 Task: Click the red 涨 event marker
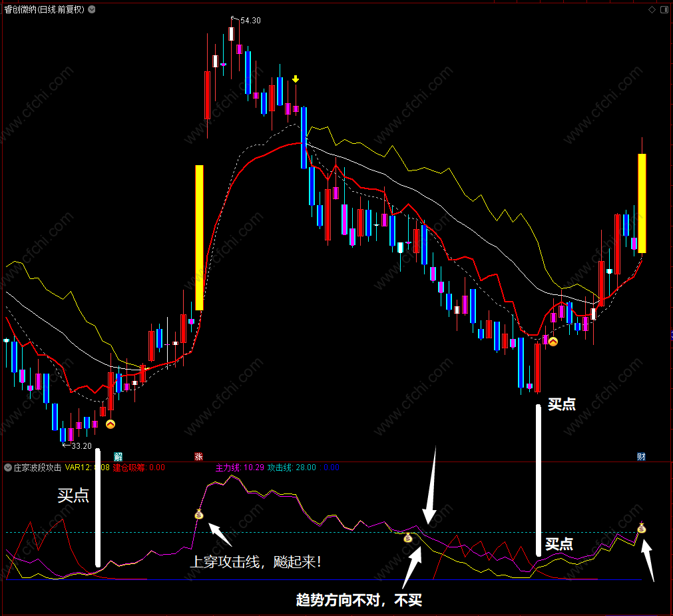pyautogui.click(x=199, y=456)
